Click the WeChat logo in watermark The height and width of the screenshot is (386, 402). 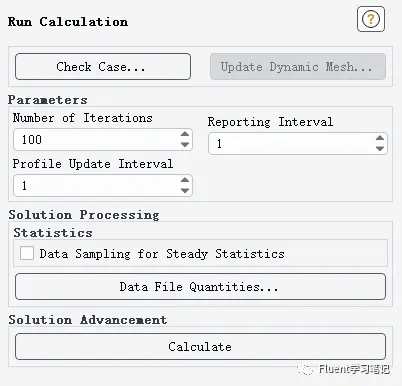(305, 369)
